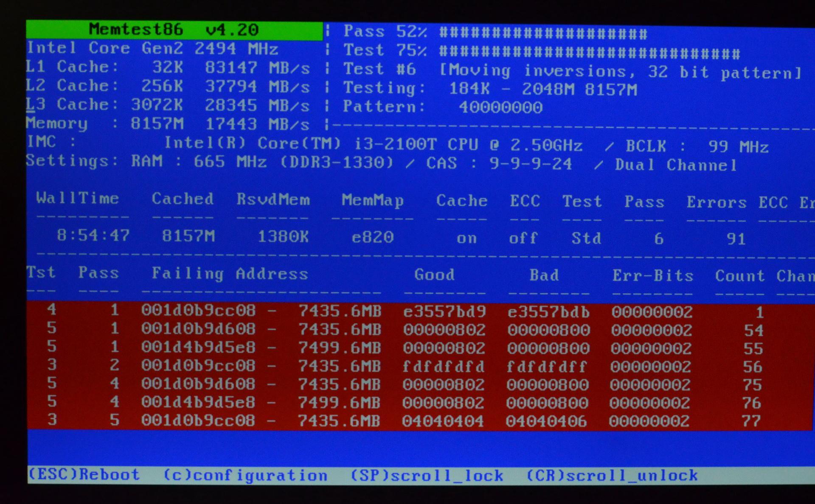Click the L2 Cache speed 37794 MB/s
Screen dimensions: 815x504
[x=257, y=87]
